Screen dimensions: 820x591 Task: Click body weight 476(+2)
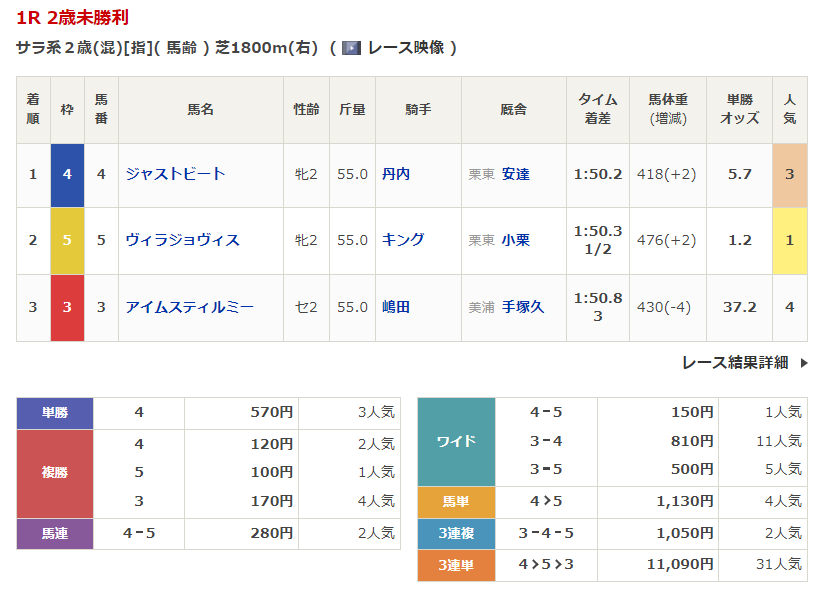(x=666, y=240)
